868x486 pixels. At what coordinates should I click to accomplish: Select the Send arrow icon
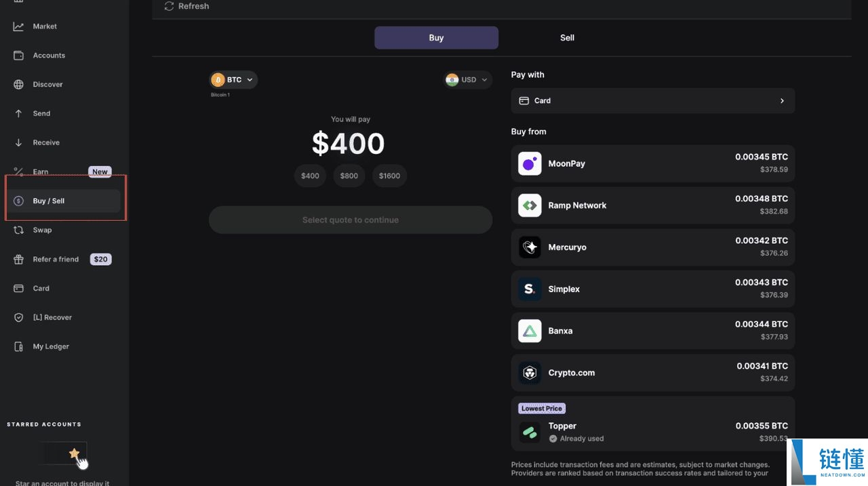[x=19, y=114]
